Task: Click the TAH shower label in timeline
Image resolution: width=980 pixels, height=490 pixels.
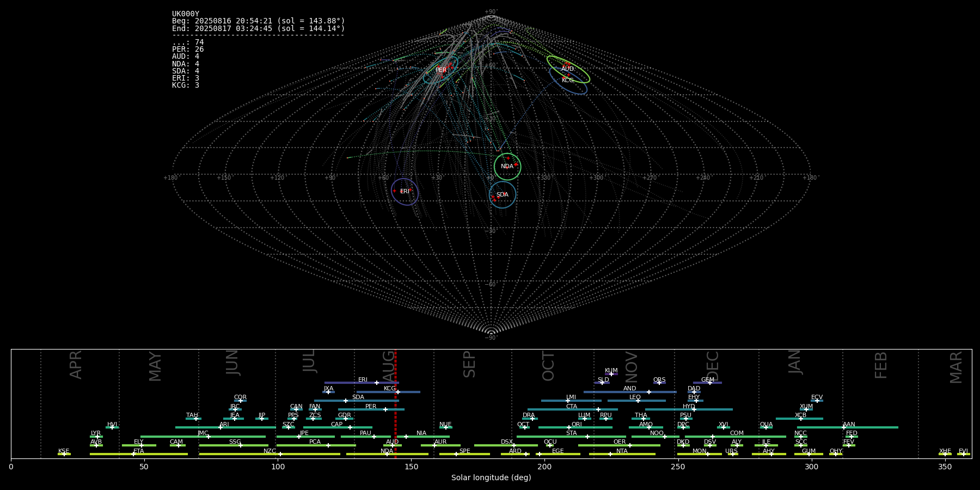Action: 192,415
